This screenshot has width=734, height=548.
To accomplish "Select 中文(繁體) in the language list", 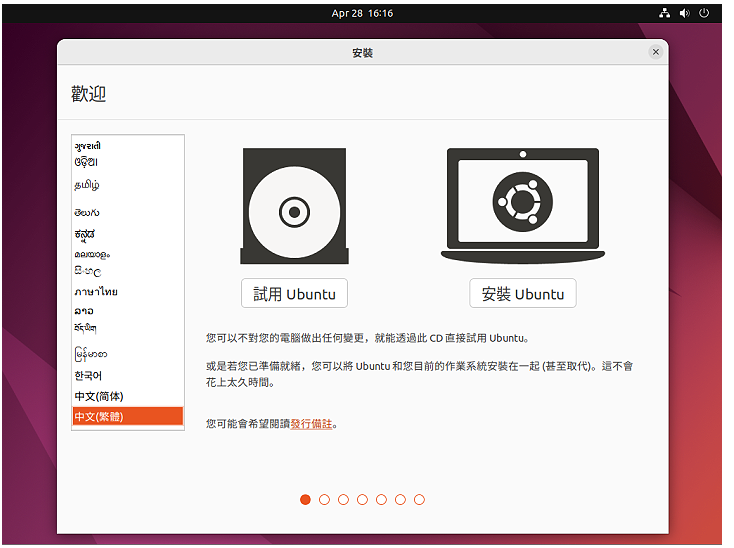I will (x=128, y=416).
